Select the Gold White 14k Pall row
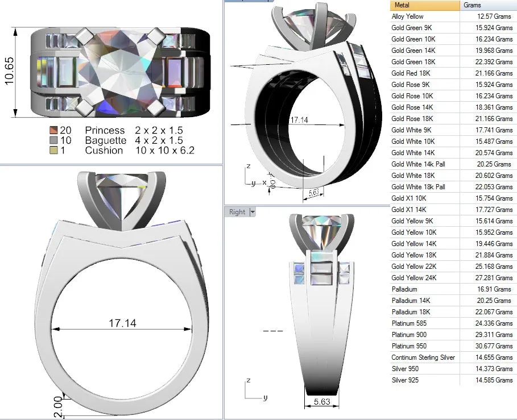This screenshot has height=420, width=517. point(453,164)
